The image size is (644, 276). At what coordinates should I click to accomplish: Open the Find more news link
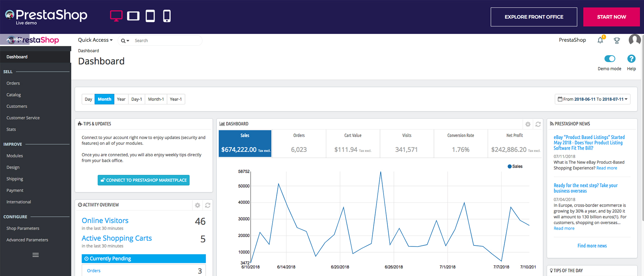(592, 246)
